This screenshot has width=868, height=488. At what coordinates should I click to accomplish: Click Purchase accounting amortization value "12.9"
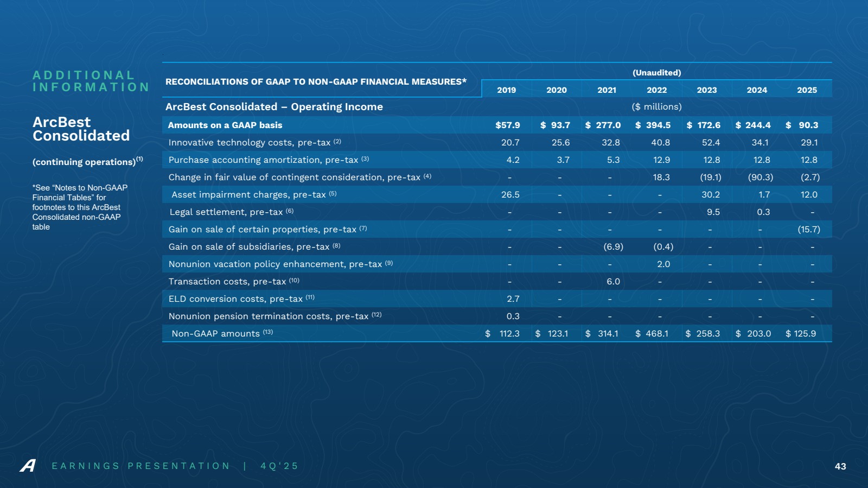[662, 160]
